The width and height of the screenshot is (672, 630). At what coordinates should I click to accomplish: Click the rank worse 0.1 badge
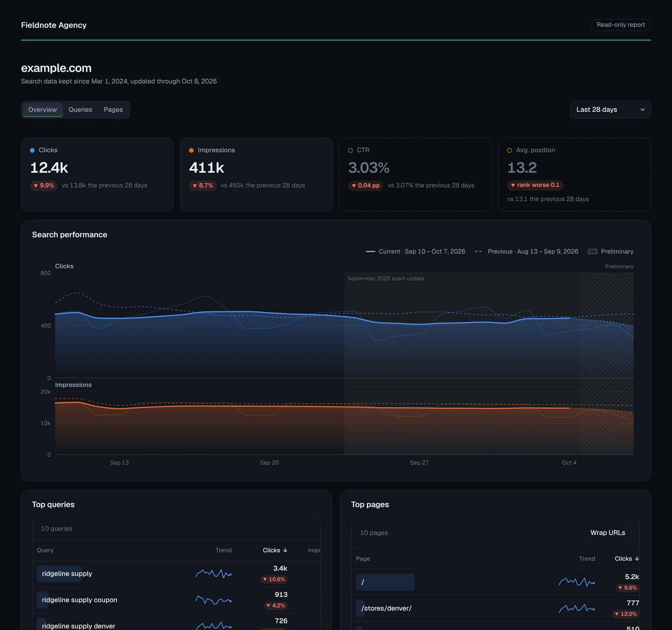535,185
